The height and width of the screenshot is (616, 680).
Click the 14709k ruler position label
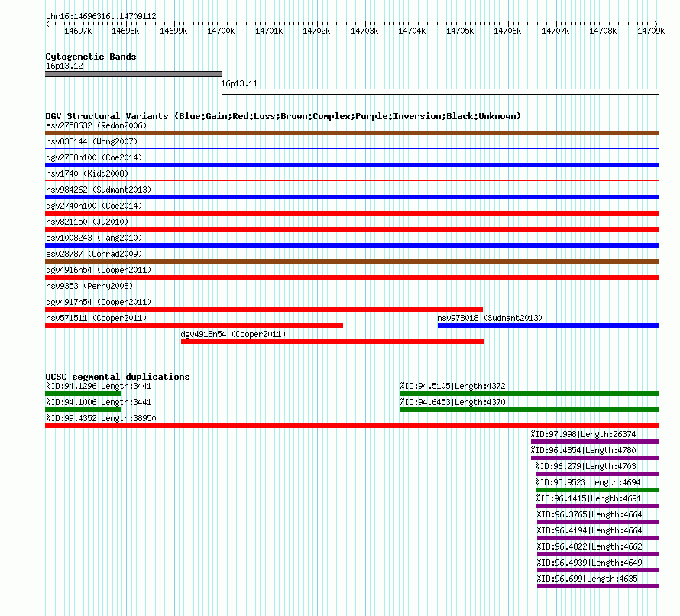pos(651,31)
